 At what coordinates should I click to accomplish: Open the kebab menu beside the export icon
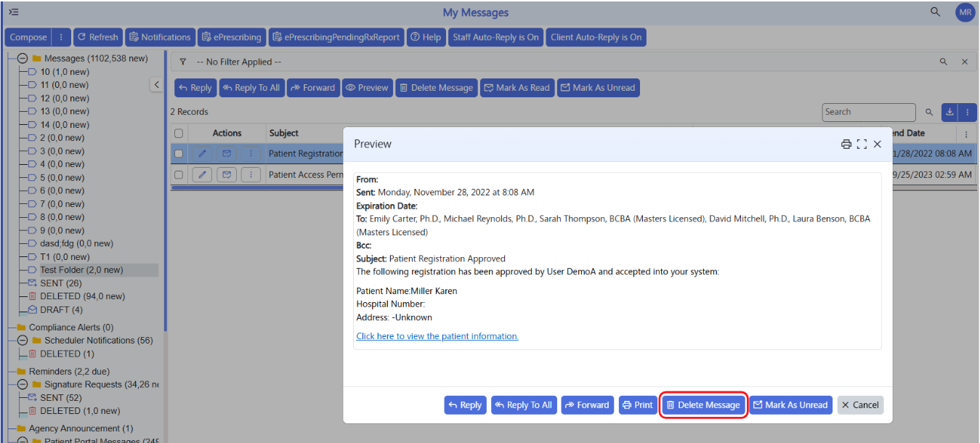[x=967, y=112]
